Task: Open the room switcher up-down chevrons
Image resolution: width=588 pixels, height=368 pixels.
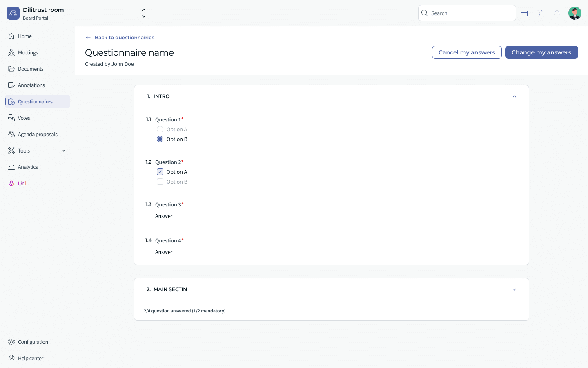Action: tap(144, 13)
